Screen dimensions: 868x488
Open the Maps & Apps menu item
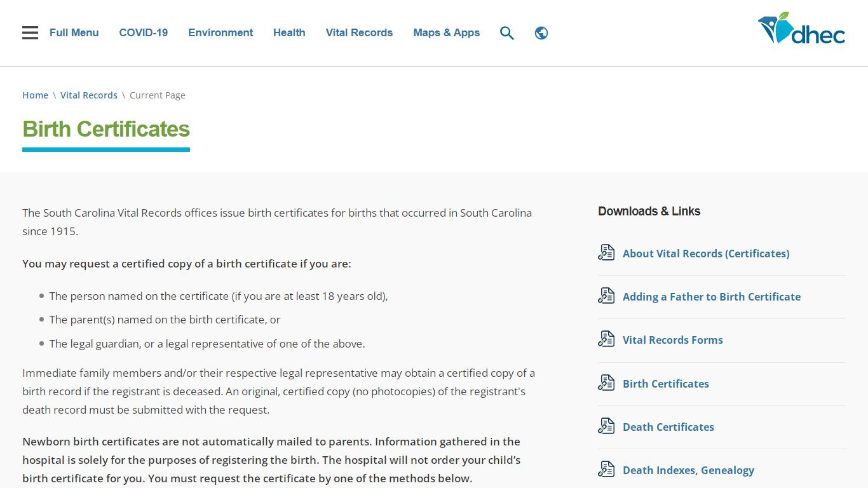447,32
